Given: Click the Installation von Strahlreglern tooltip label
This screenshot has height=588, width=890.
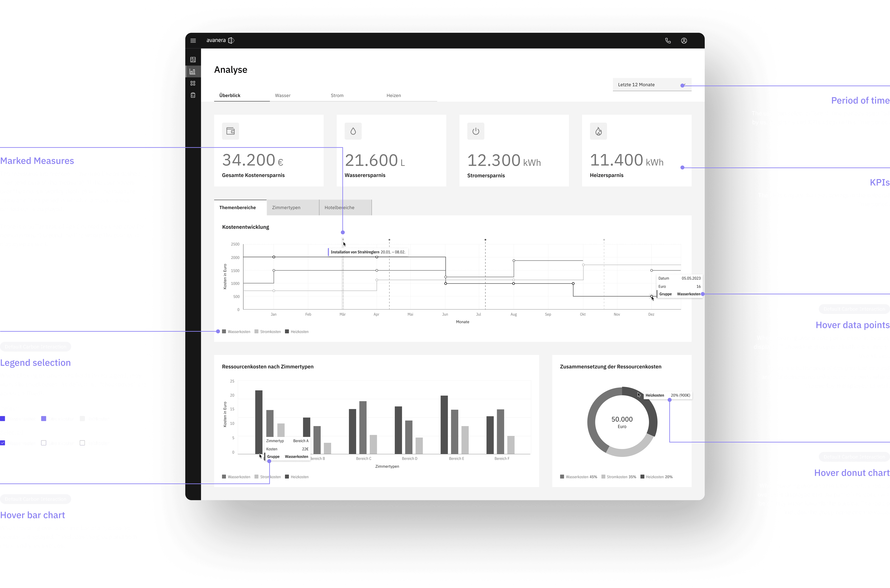Looking at the screenshot, I should [368, 252].
